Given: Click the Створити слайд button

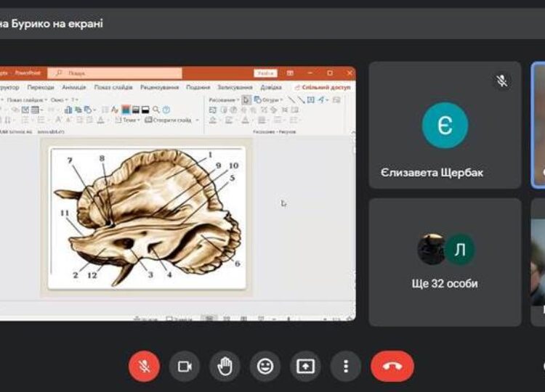Looking at the screenshot, I should (x=169, y=120).
